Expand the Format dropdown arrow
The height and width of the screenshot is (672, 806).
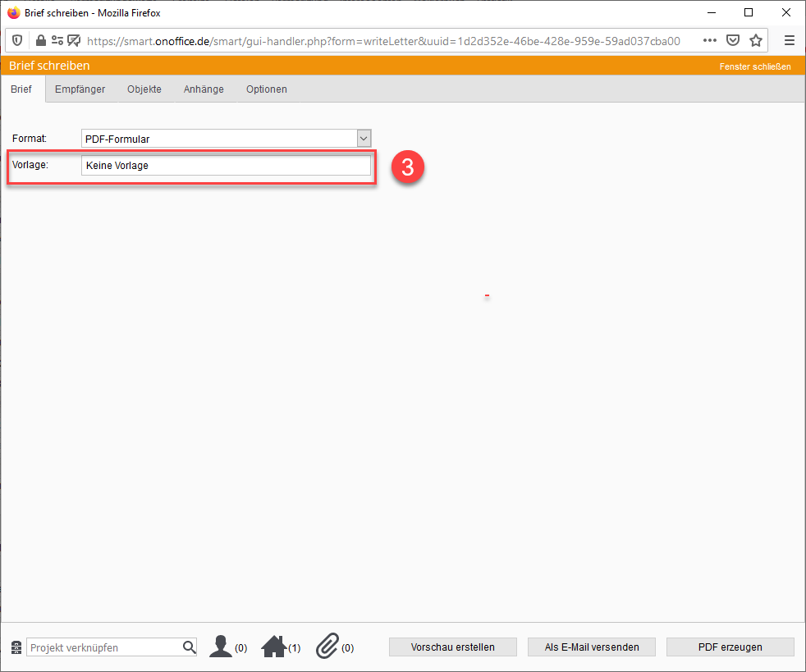pos(364,139)
